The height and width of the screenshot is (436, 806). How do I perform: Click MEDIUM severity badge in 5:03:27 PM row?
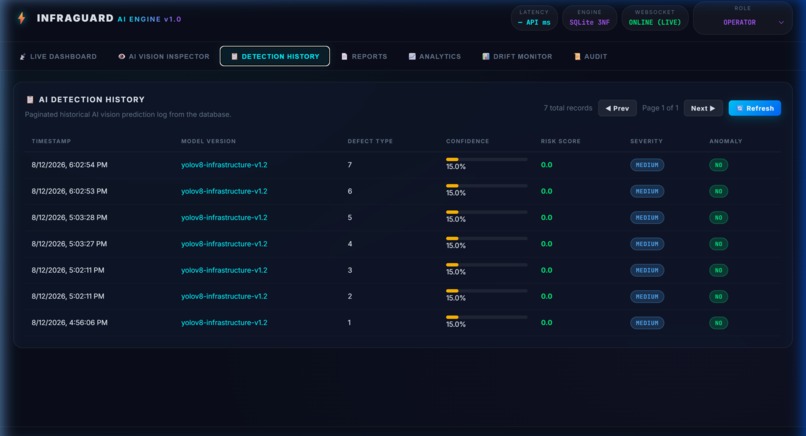647,244
